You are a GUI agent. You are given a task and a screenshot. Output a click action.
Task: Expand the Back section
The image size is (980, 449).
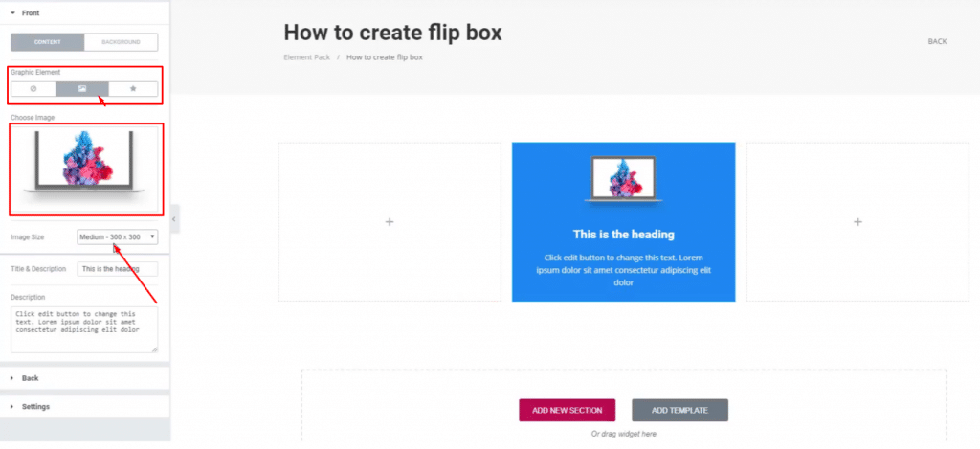pos(30,378)
